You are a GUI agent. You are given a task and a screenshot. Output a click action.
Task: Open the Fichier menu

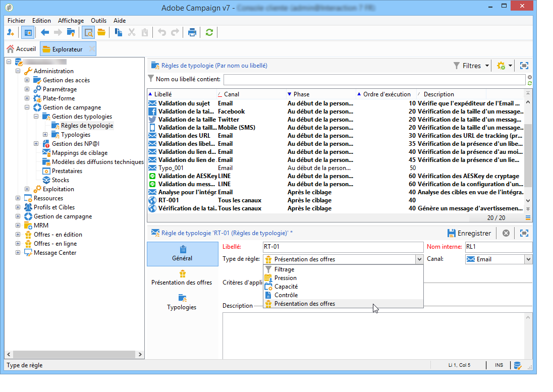tap(16, 21)
